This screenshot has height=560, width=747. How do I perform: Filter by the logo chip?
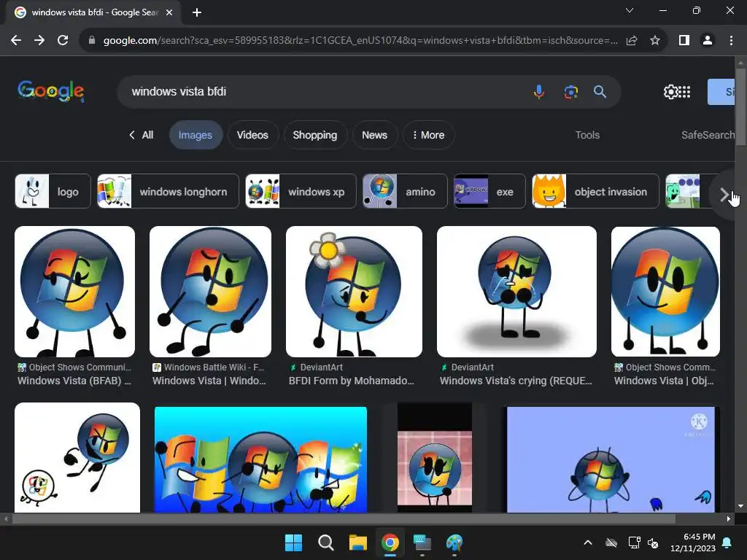(x=53, y=192)
